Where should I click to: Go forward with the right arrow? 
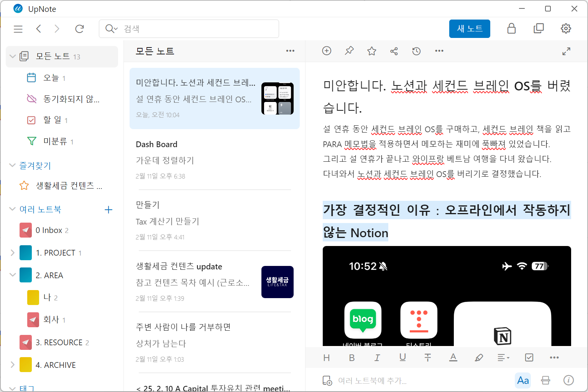[x=57, y=29]
